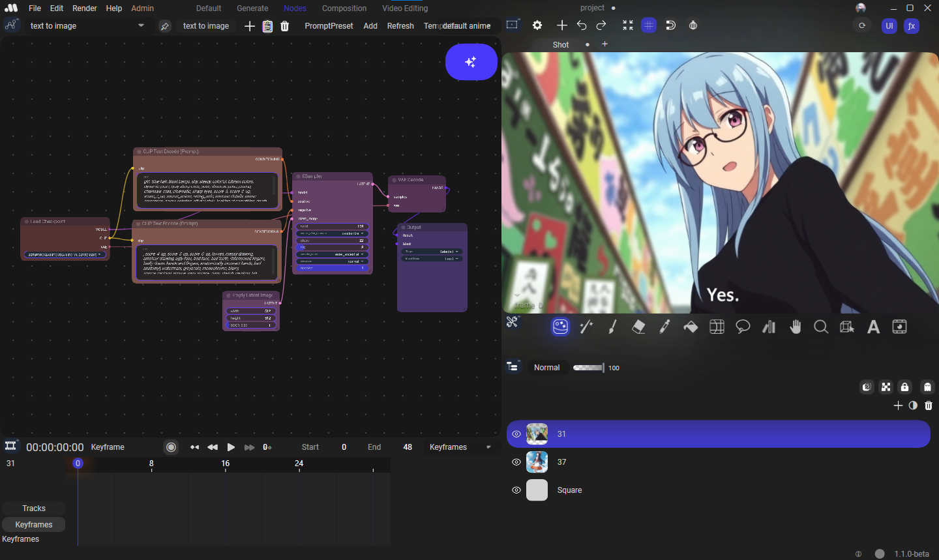Select the Brush tool
The image size is (939, 560).
(612, 327)
